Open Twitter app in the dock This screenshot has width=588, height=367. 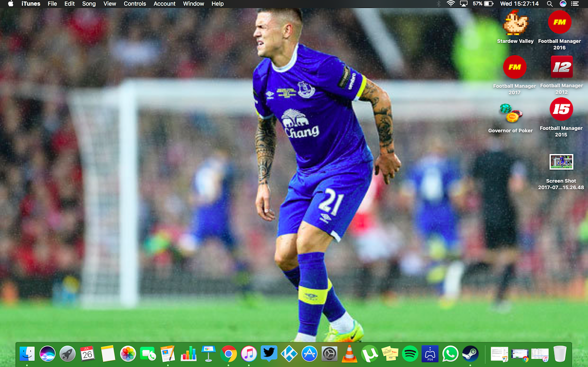pyautogui.click(x=269, y=354)
